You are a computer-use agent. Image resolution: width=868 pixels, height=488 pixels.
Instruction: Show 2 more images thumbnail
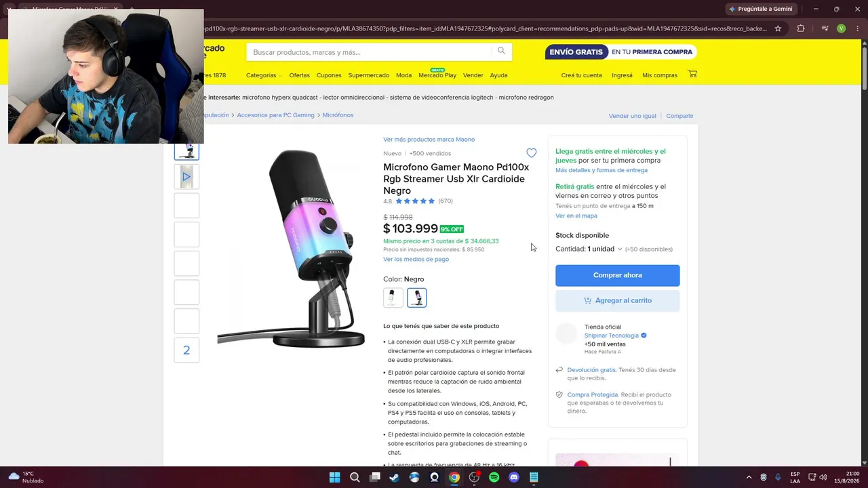click(186, 350)
